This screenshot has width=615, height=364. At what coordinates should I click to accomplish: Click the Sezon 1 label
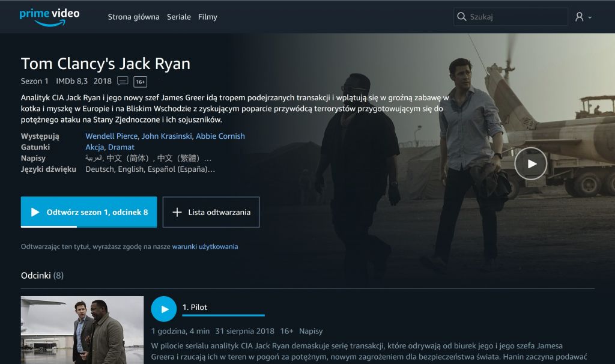tap(34, 81)
